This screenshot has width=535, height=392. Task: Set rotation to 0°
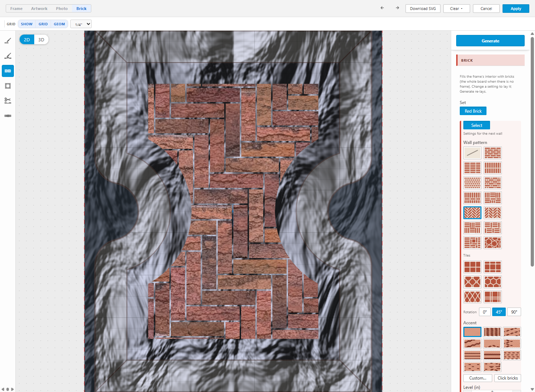point(485,312)
